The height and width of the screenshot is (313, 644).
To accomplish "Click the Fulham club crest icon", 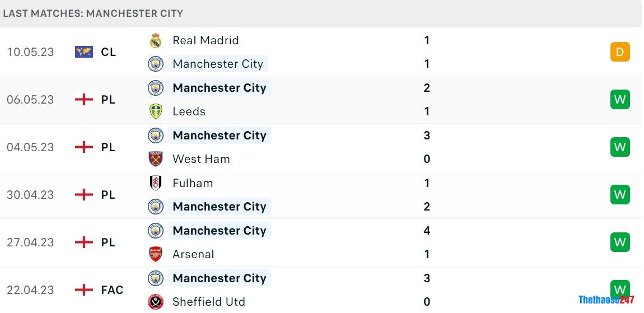I will tap(156, 183).
